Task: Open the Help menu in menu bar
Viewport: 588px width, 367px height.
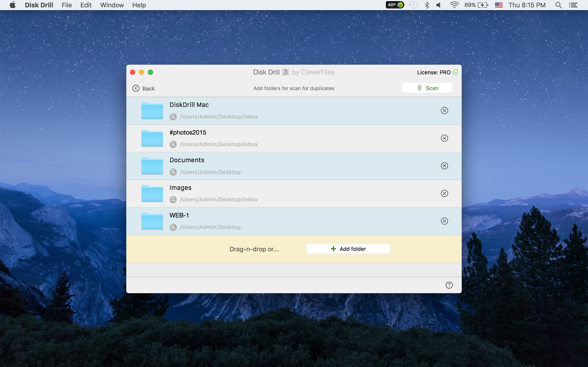Action: [139, 5]
